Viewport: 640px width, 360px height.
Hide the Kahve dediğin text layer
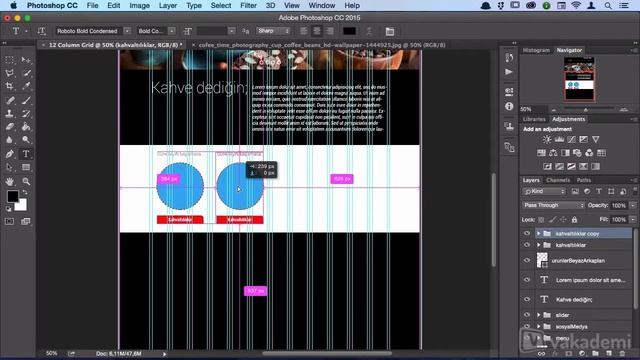(x=527, y=299)
